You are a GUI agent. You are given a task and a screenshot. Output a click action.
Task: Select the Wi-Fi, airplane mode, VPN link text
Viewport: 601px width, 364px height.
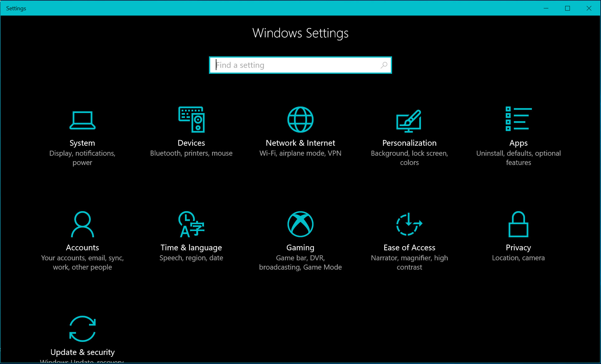pos(300,153)
